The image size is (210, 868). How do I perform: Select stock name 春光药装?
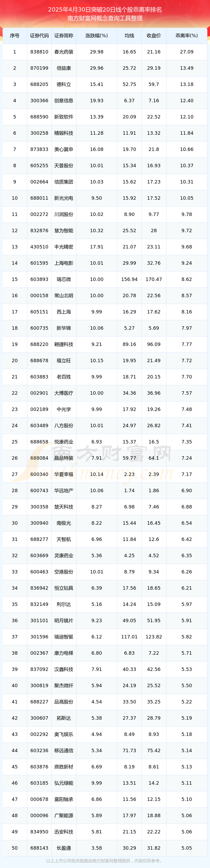pyautogui.click(x=64, y=52)
